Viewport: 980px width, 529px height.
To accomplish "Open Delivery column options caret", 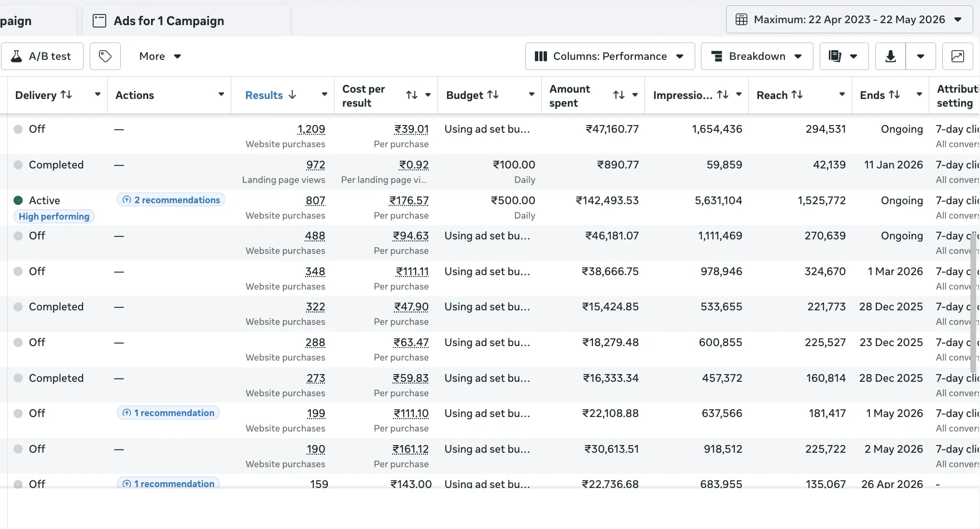I will pos(98,94).
